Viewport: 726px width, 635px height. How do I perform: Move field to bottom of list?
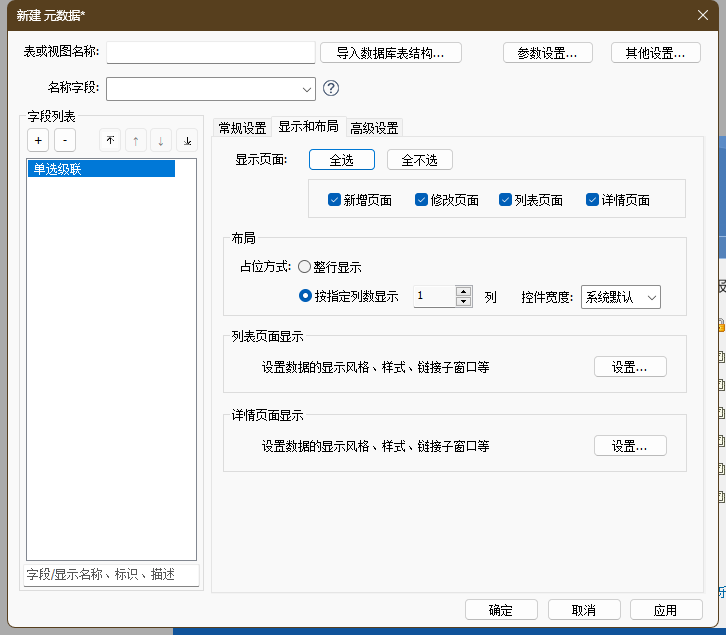coord(187,141)
